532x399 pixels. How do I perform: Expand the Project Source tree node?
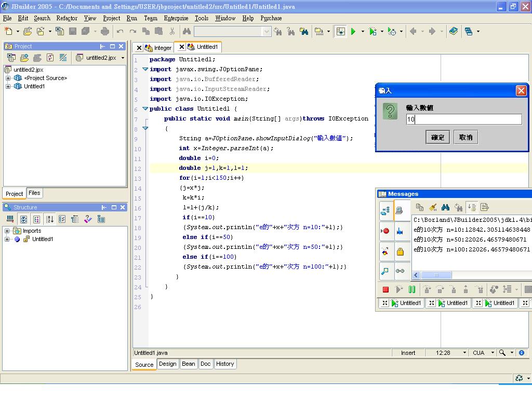[x=8, y=78]
